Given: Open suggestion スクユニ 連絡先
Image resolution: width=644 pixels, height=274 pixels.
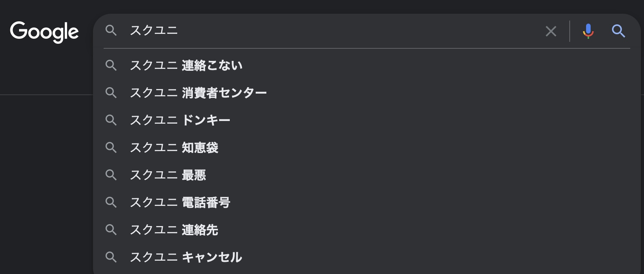Looking at the screenshot, I should [x=367, y=230].
